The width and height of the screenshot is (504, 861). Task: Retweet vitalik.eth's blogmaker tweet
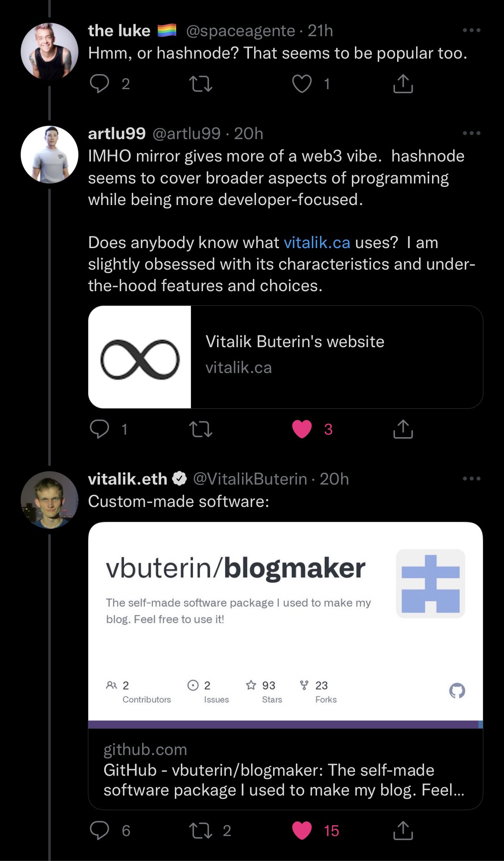[x=201, y=830]
